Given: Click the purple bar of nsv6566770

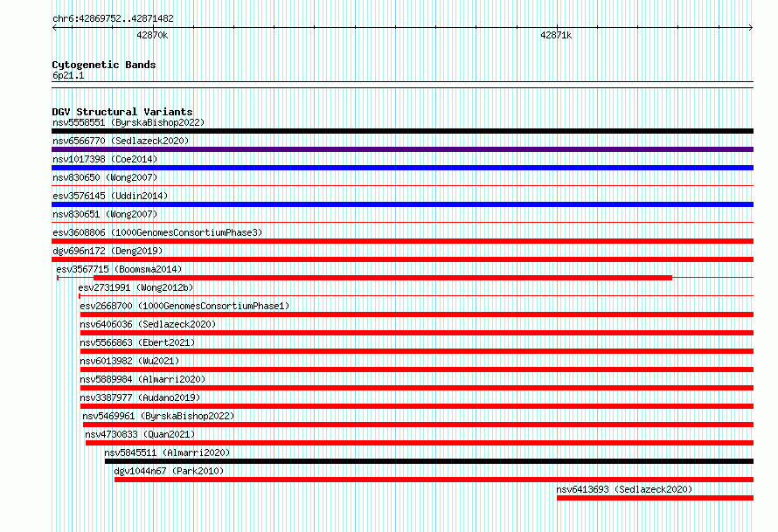Looking at the screenshot, I should (402, 149).
